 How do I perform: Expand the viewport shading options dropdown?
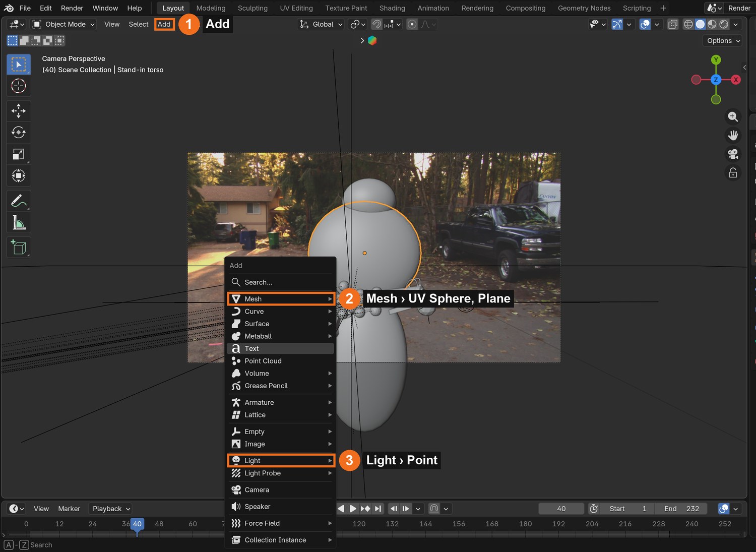[x=736, y=24]
